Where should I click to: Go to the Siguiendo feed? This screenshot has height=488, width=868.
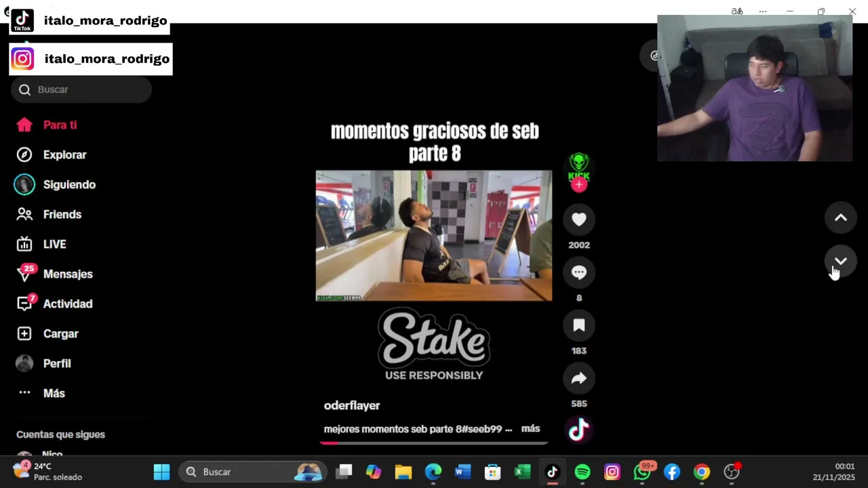click(56, 184)
